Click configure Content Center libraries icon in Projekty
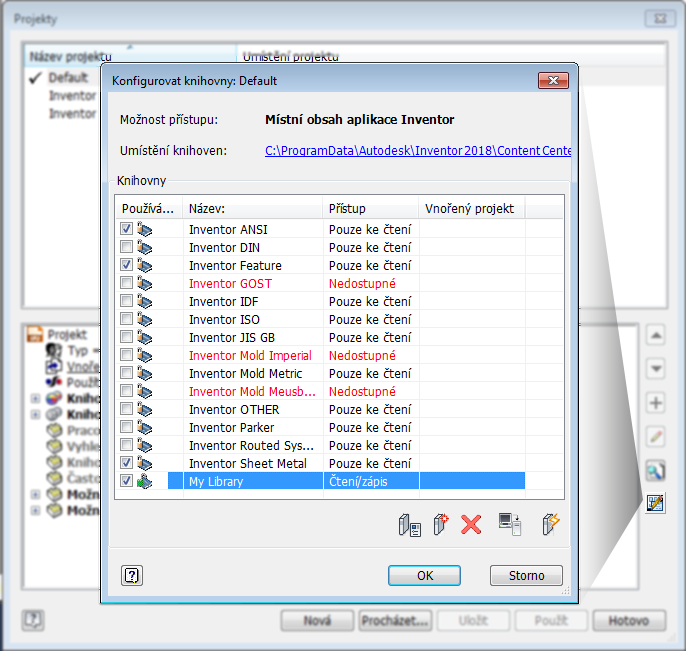The height and width of the screenshot is (651, 686). [x=655, y=503]
